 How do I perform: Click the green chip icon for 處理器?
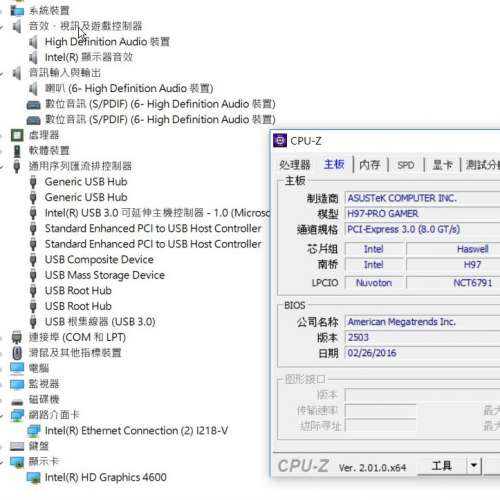coord(17,135)
